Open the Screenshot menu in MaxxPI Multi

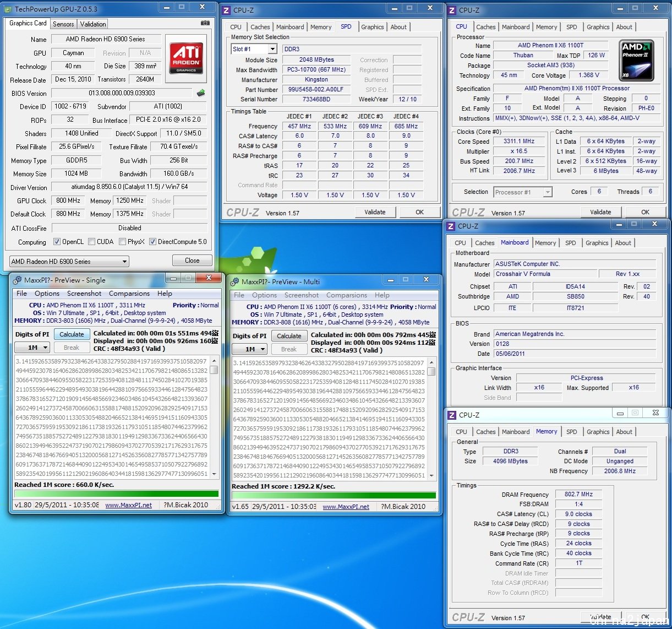302,295
